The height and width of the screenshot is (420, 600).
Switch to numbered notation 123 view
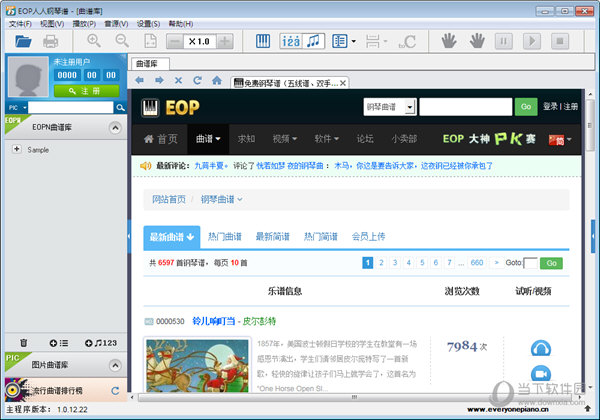(291, 41)
